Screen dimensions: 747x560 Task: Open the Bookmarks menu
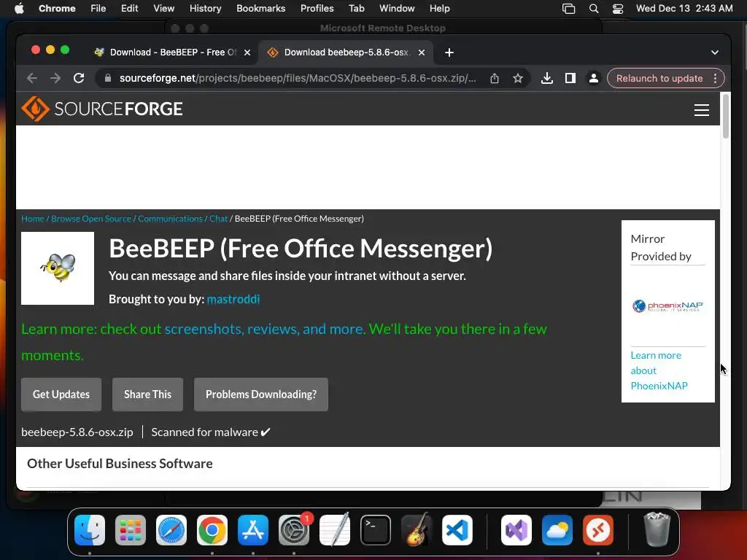[x=261, y=9]
